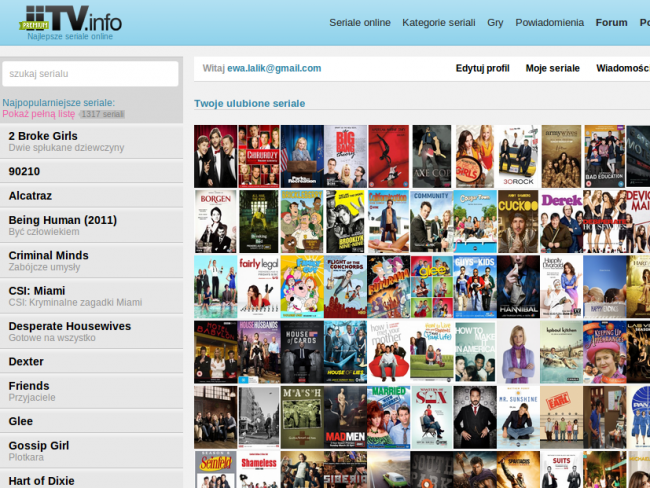The height and width of the screenshot is (488, 650).
Task: Focus the 'szukaj serialu' search field
Action: pyautogui.click(x=90, y=74)
